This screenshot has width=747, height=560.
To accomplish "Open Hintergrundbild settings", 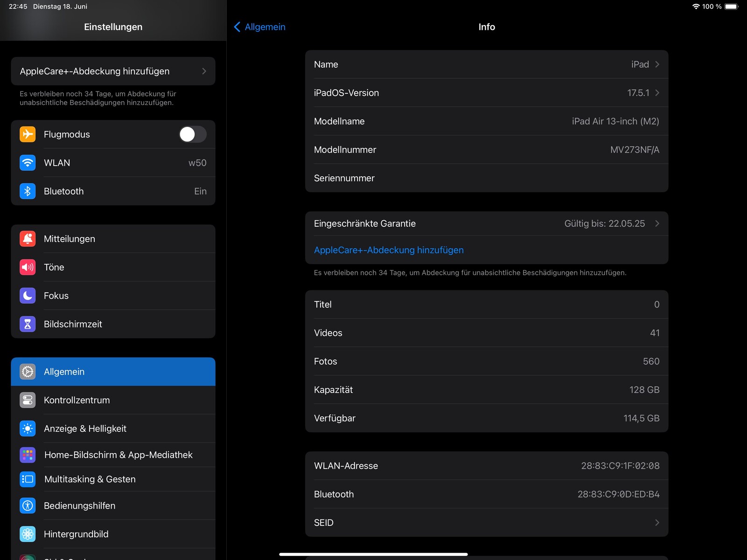I will [x=113, y=534].
